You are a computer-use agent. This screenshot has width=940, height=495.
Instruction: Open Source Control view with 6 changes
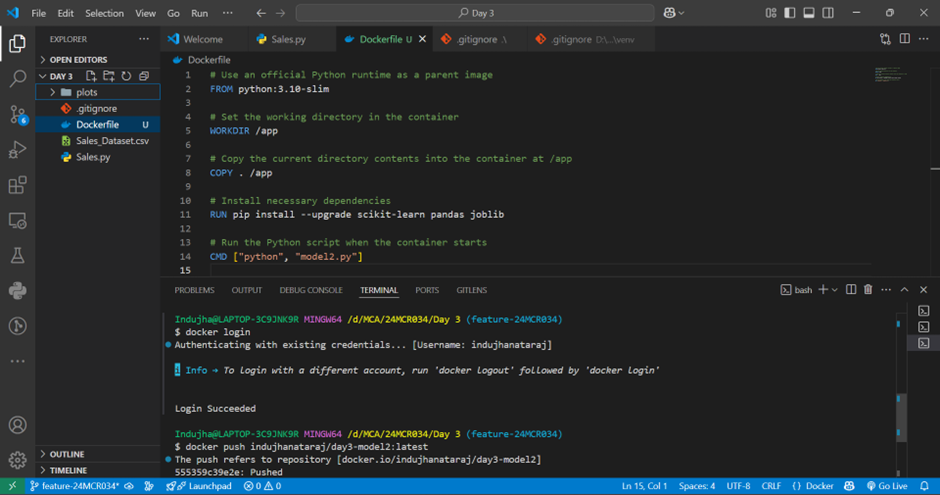[x=17, y=114]
